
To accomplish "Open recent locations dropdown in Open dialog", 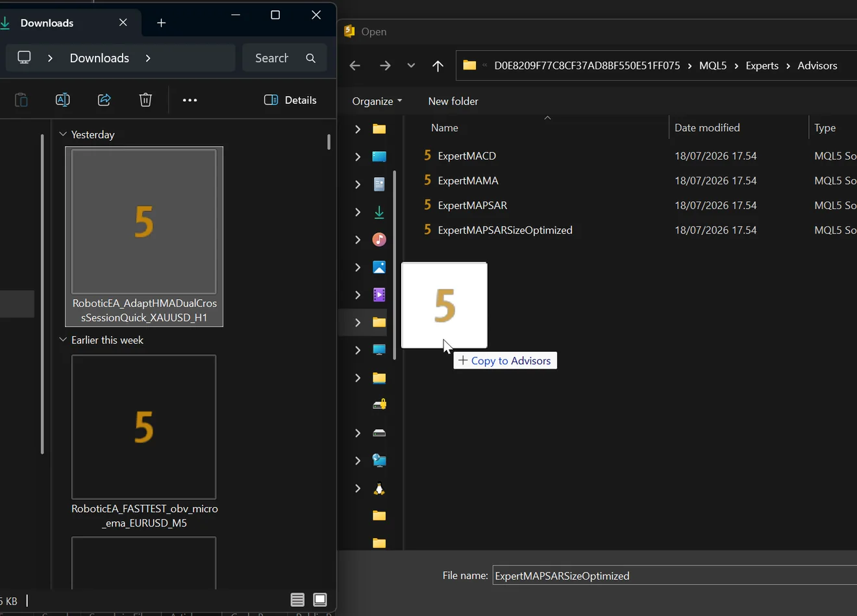I will pos(411,66).
